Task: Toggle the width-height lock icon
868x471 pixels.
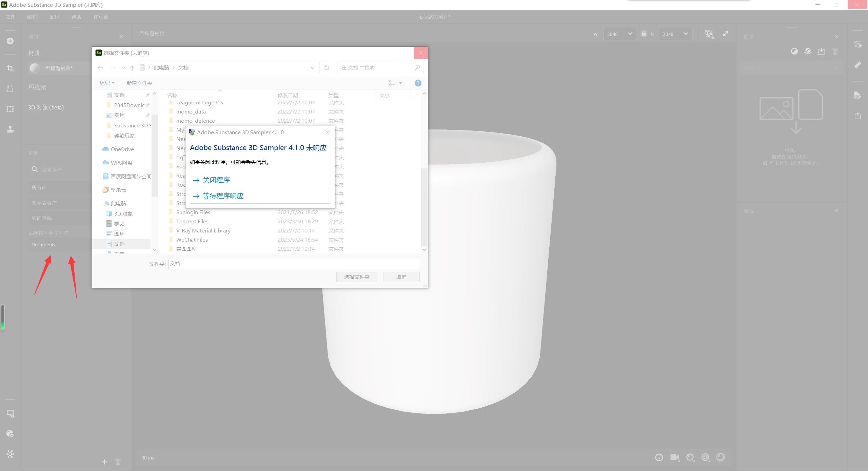Action: point(644,34)
